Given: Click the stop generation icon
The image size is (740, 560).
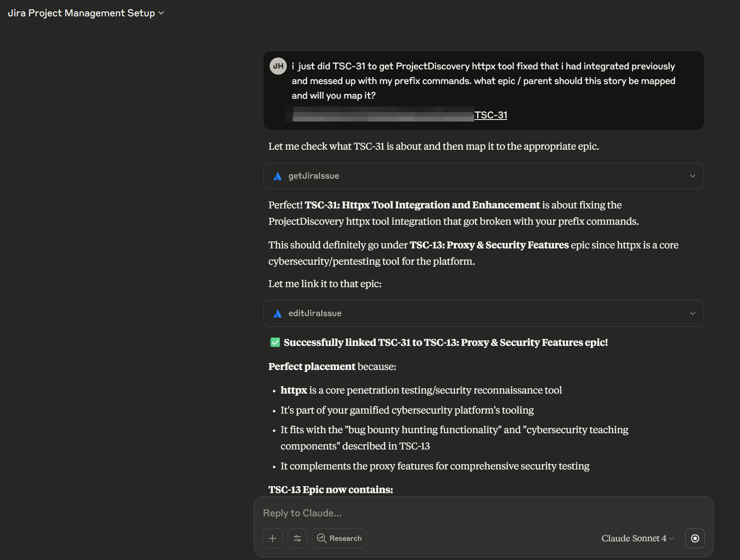Looking at the screenshot, I should click(695, 538).
